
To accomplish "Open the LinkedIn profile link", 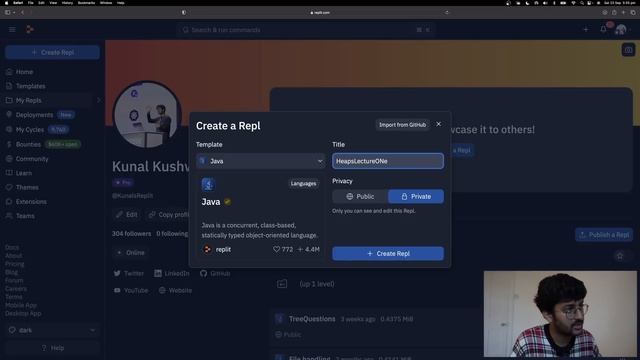I will pos(172,273).
